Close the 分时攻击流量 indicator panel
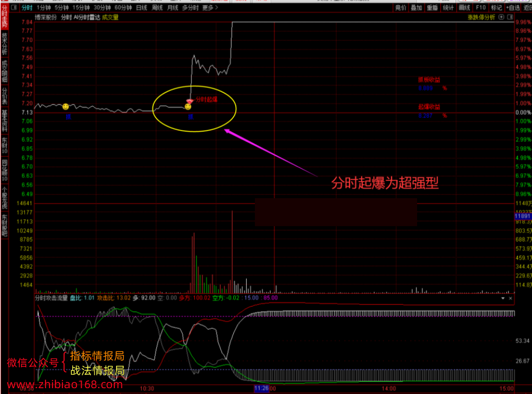This screenshot has width=532, height=394. click(x=510, y=298)
